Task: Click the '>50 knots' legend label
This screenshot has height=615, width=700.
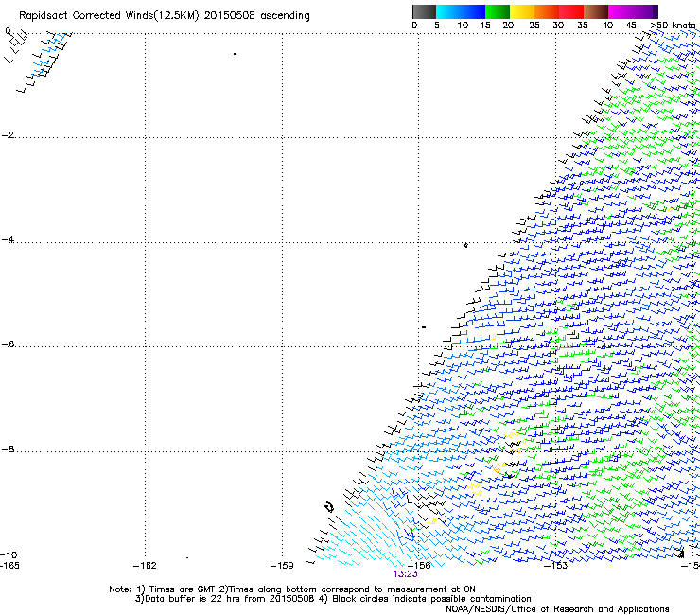Action: click(673, 25)
